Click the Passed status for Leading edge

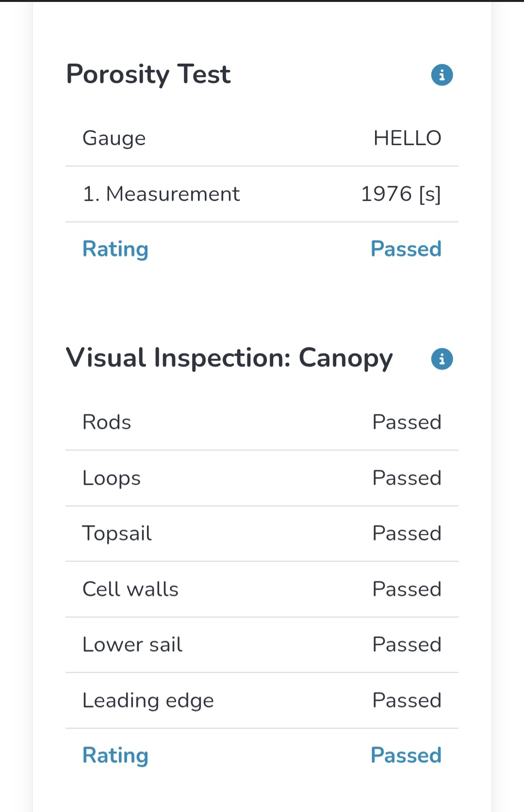click(407, 701)
